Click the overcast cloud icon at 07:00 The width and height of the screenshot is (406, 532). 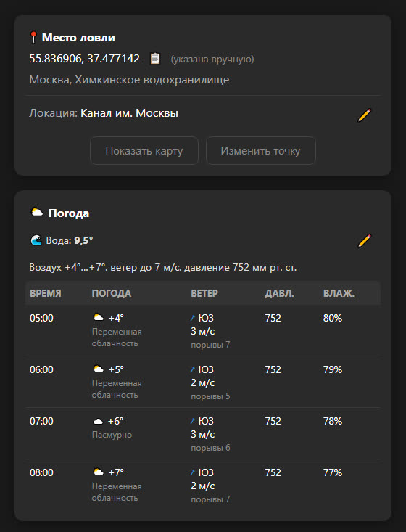pyautogui.click(x=98, y=421)
